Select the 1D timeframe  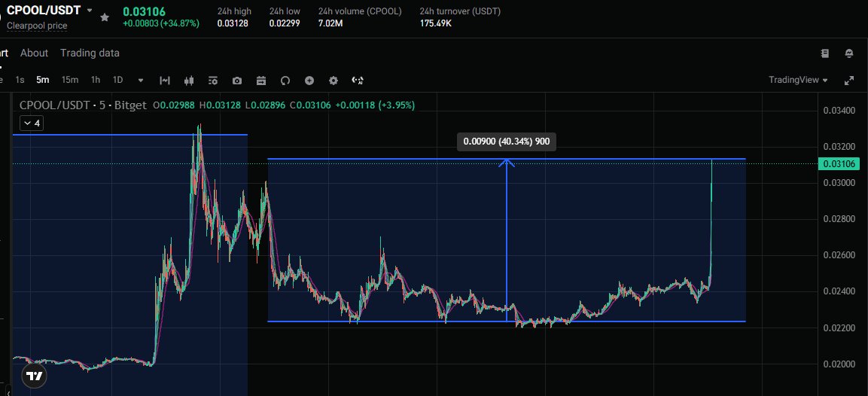[118, 80]
